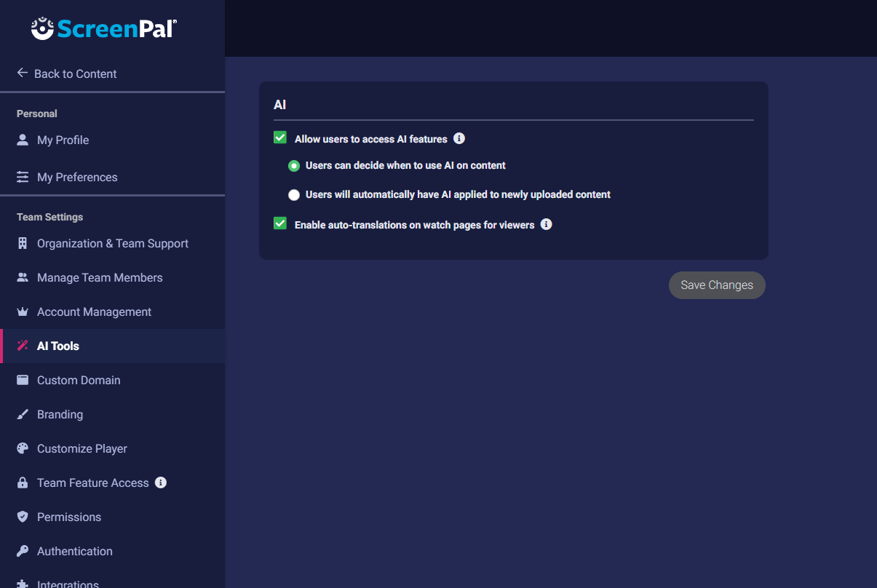Choose Users can decide when to use AI
The image size is (877, 588).
(294, 166)
